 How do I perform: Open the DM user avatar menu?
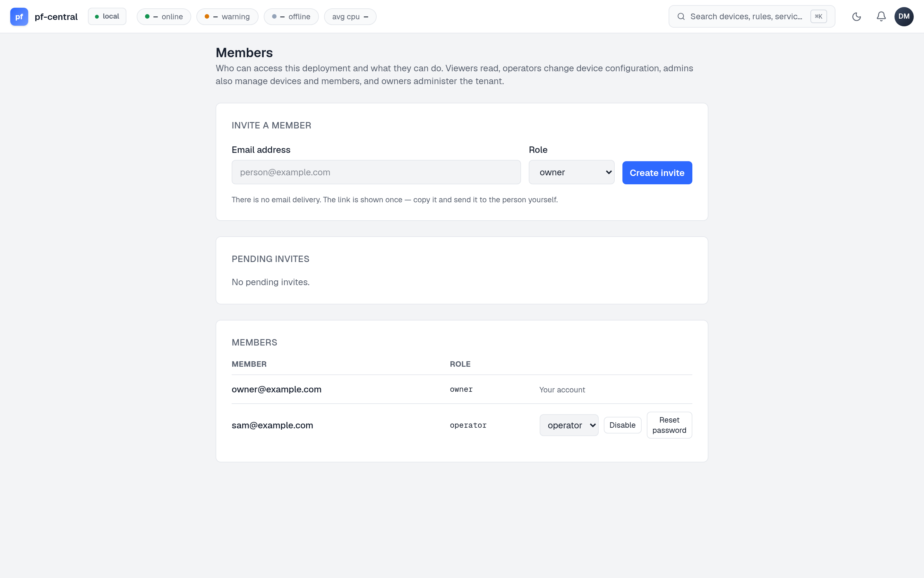[904, 16]
